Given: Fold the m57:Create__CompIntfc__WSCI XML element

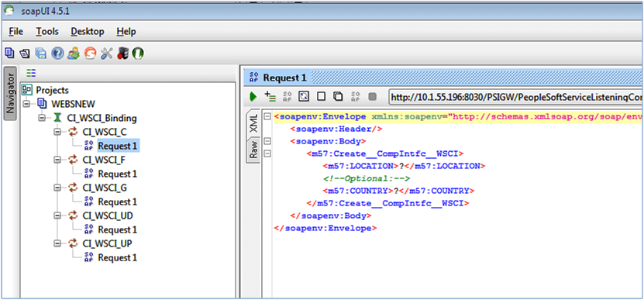Looking at the screenshot, I should [267, 153].
